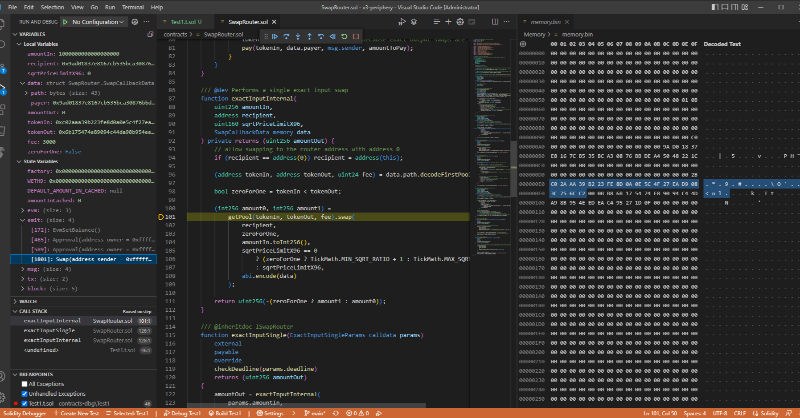The width and height of the screenshot is (800, 418).
Task: Open Manage gear in activity bar
Action: pos(3,397)
